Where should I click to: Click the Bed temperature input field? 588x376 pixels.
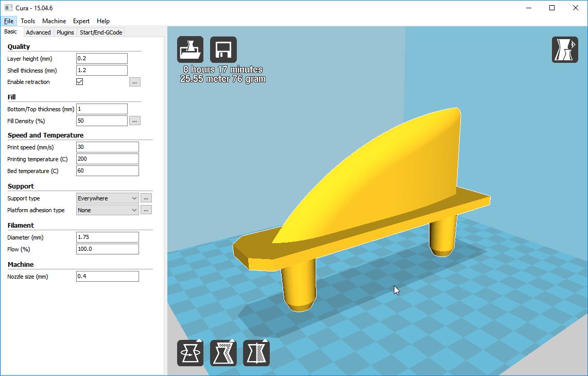pos(107,170)
